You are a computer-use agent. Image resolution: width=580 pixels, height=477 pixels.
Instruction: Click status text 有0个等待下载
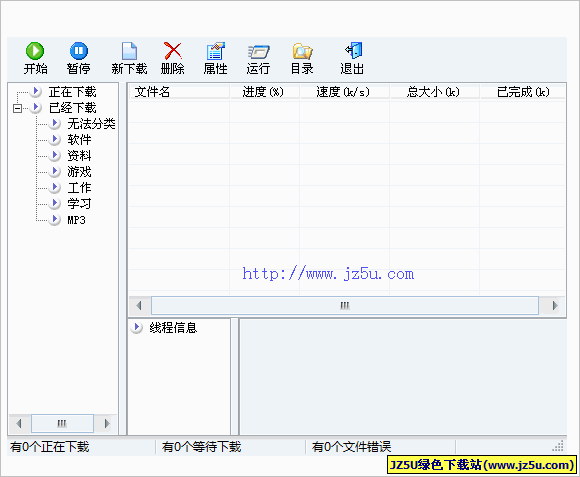(201, 447)
